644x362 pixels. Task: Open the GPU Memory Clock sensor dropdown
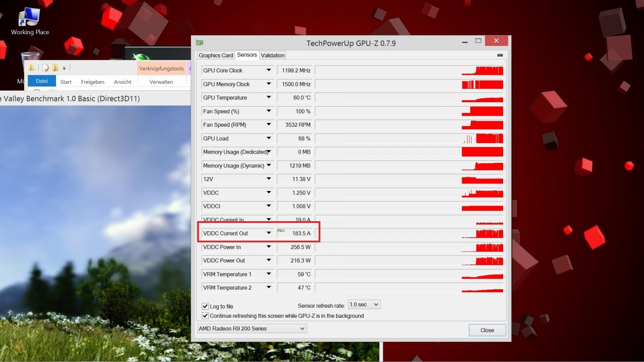[269, 84]
